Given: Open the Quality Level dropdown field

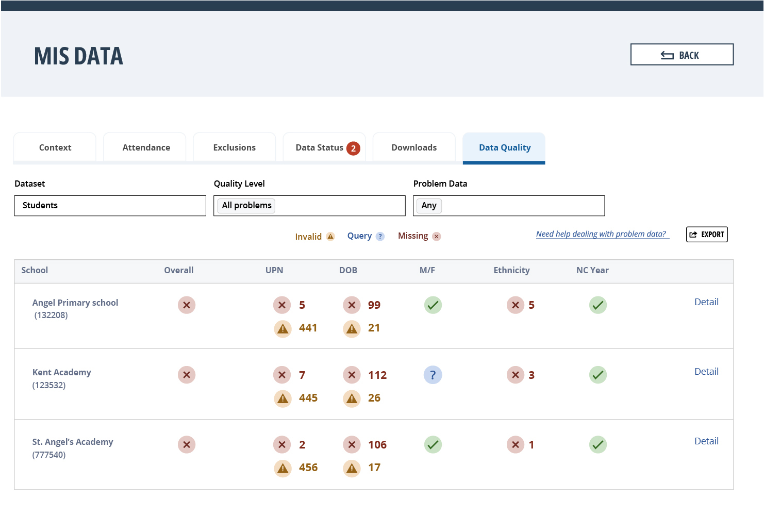Looking at the screenshot, I should [x=309, y=206].
